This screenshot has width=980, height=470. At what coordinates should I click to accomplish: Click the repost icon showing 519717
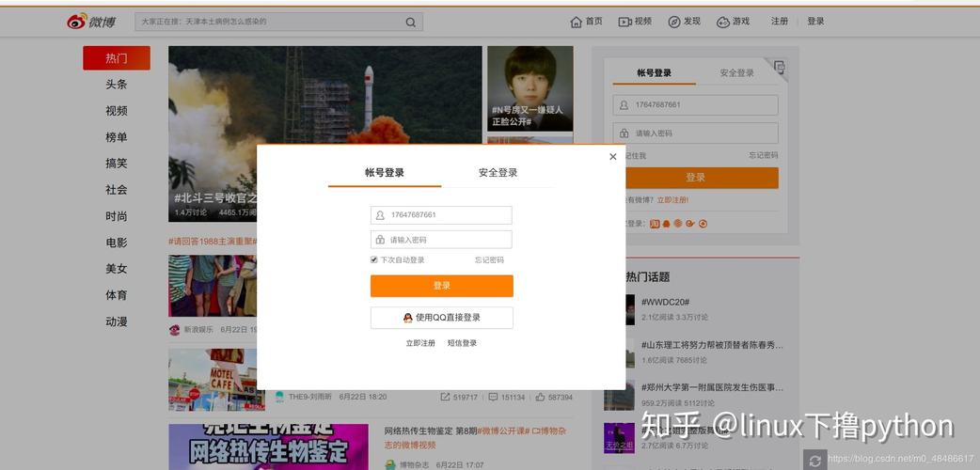click(x=445, y=397)
